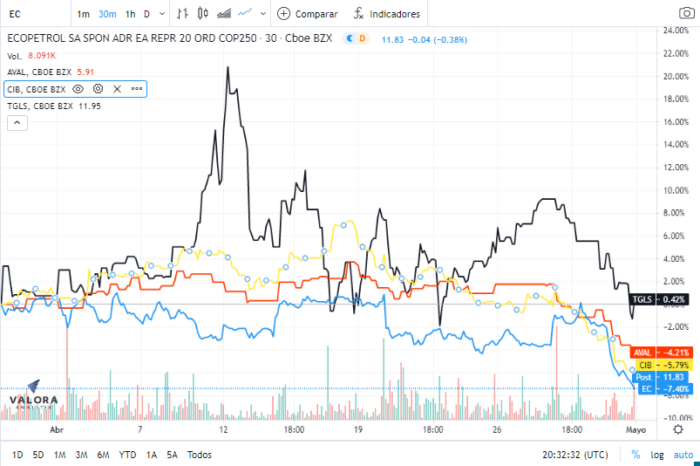The width and height of the screenshot is (700, 466).
Task: Open CIB series settings gear
Action: tap(98, 89)
